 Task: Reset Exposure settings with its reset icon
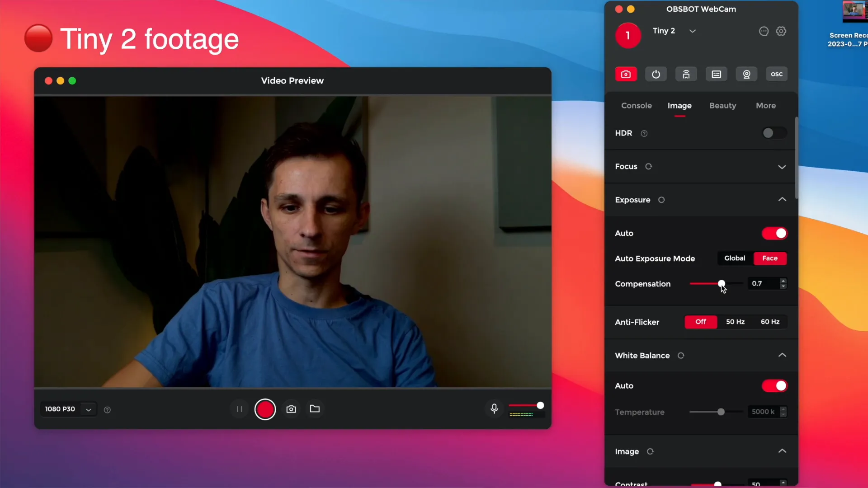coord(661,200)
